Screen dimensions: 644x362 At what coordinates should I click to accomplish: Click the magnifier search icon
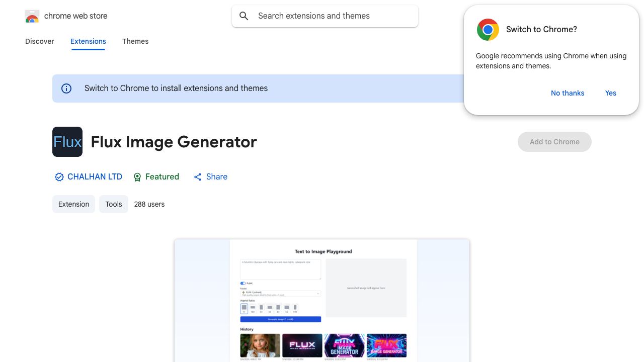244,16
